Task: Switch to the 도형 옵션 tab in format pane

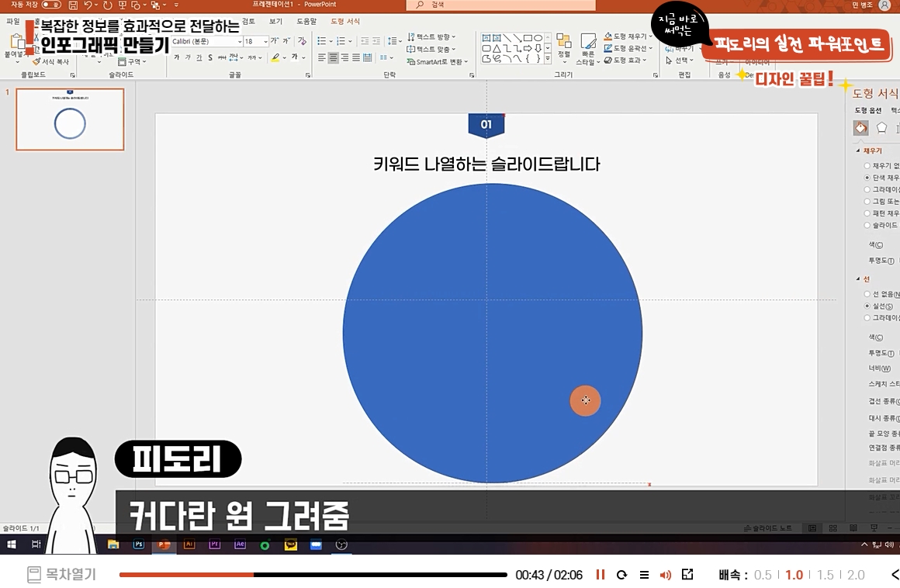Action: point(868,110)
